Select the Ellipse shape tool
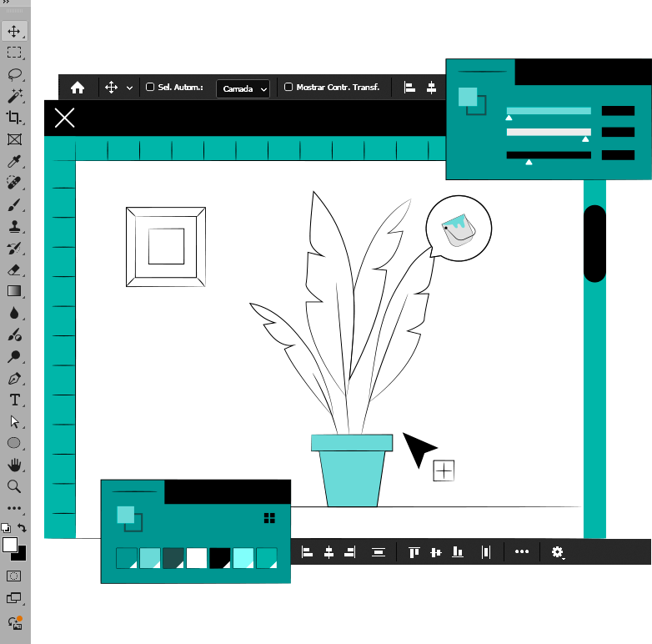652x644 pixels. [14, 443]
